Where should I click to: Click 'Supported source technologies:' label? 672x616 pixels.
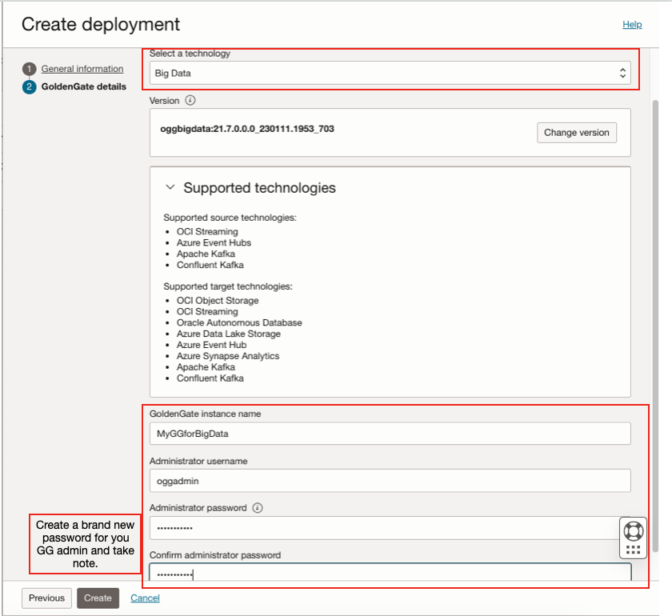point(230,218)
